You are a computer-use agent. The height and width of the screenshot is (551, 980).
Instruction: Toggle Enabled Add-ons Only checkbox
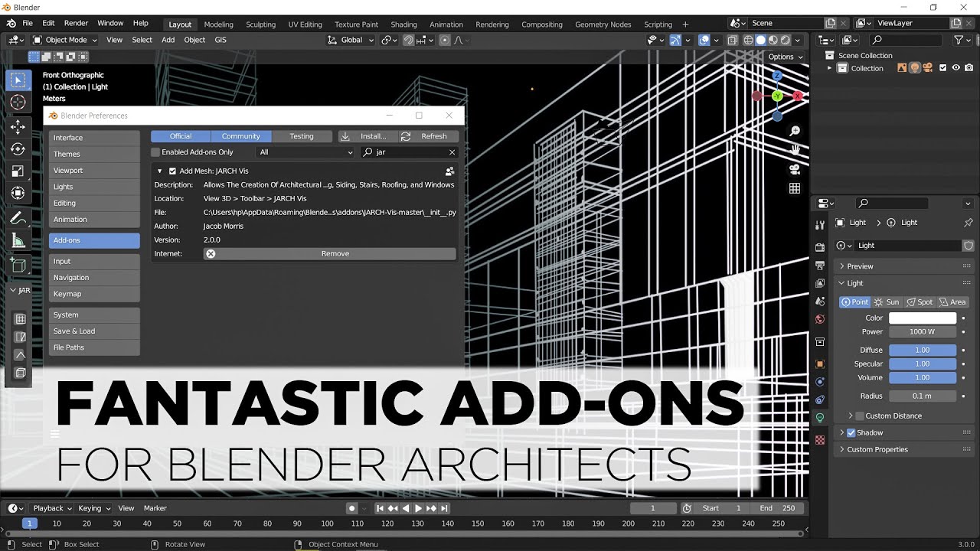pyautogui.click(x=155, y=152)
